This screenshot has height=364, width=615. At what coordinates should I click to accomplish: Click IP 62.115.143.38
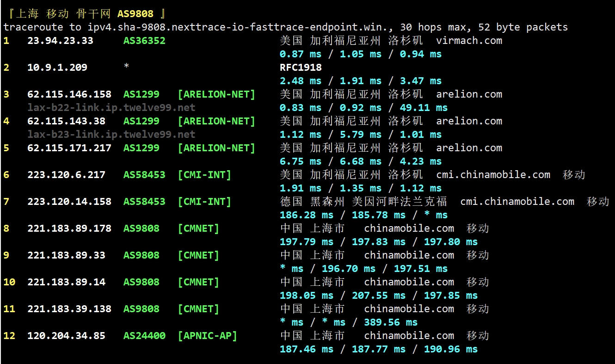(66, 121)
